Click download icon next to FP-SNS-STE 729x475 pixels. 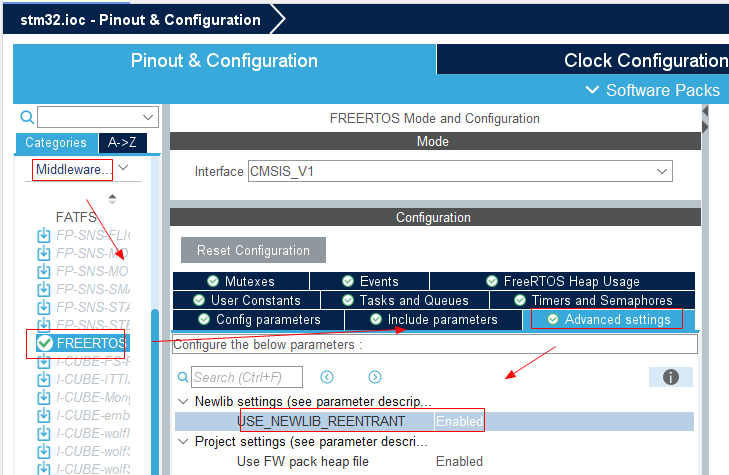(x=44, y=324)
